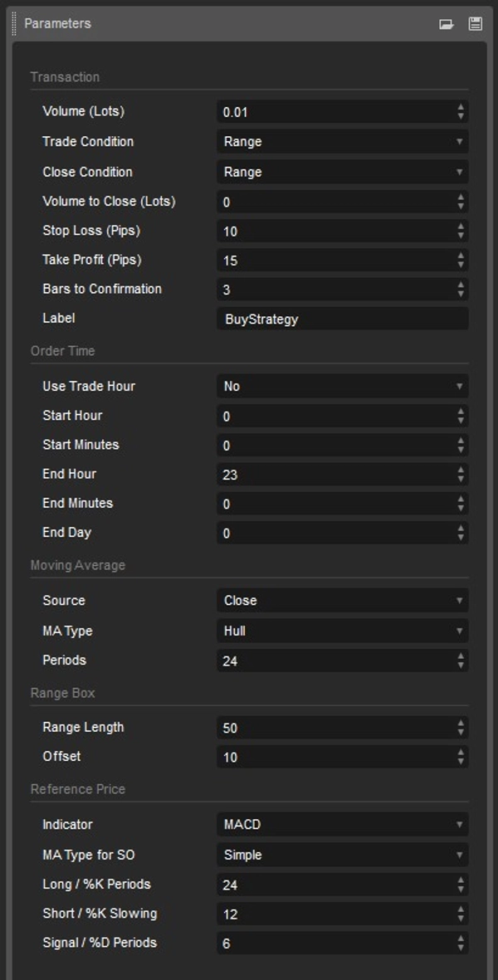Save parameters using the floppy disk icon
Image resolution: width=498 pixels, height=980 pixels.
[x=474, y=24]
